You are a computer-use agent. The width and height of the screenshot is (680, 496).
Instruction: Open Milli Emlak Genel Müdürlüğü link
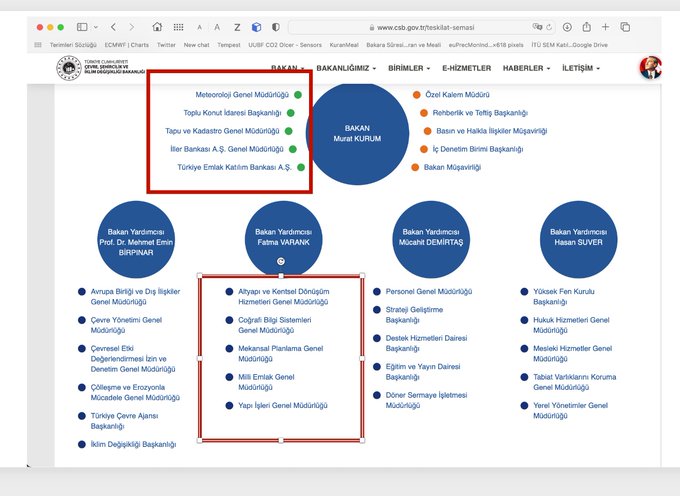[x=266, y=382]
